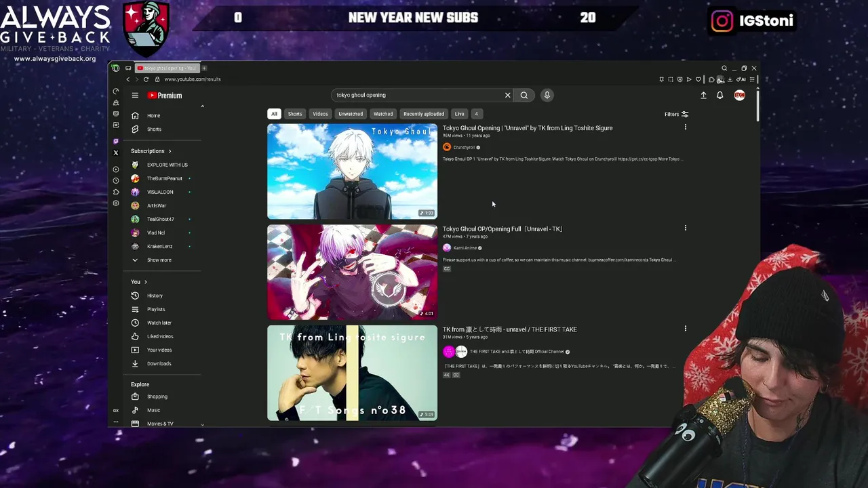Open more options for the Kami Anime video
Viewport: 868px width, 488px height.
(x=685, y=228)
